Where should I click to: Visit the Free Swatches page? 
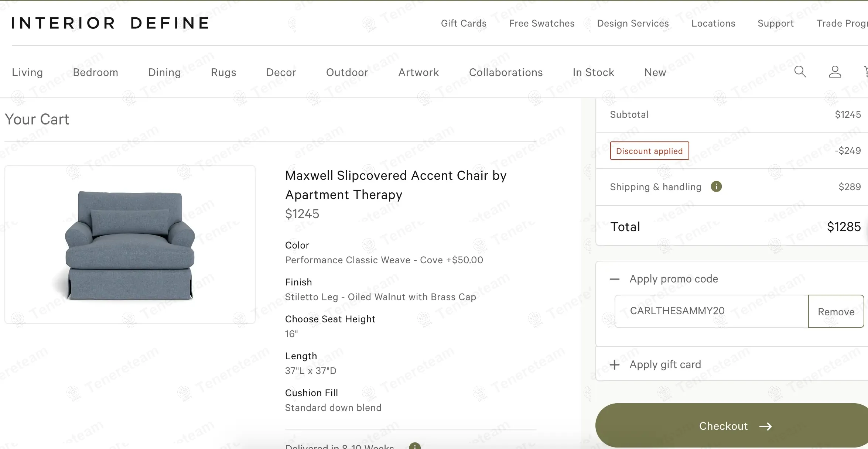[x=541, y=23]
